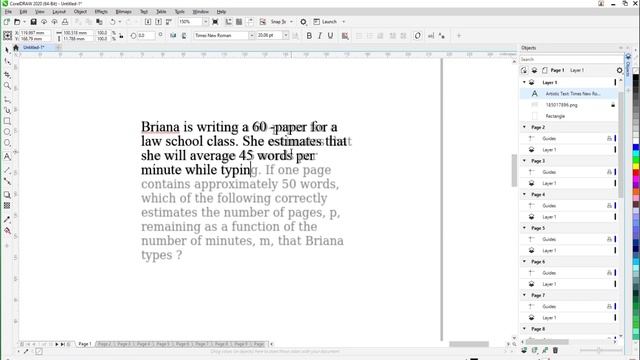Open the zoom level dropdown
This screenshot has height=360, width=640.
click(x=205, y=22)
